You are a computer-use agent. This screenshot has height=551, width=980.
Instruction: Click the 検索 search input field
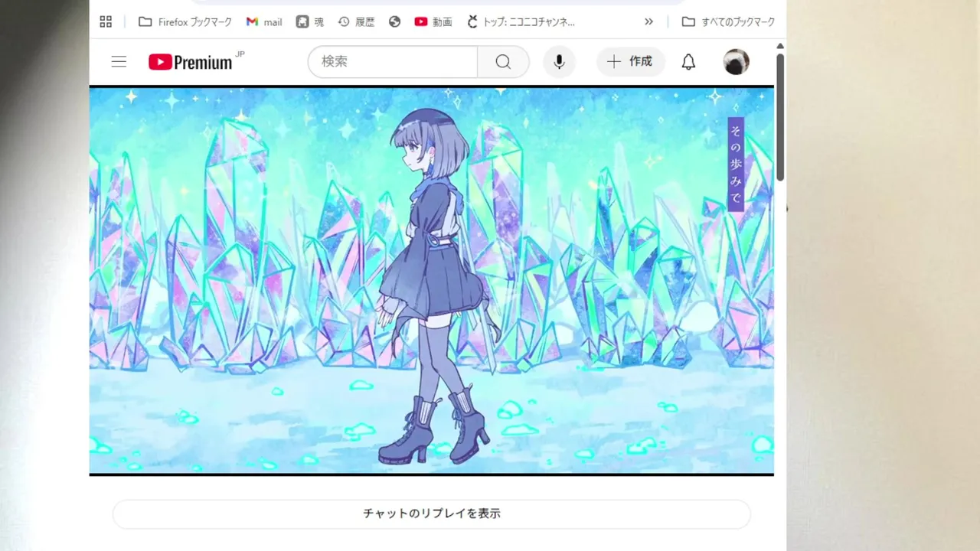point(393,62)
